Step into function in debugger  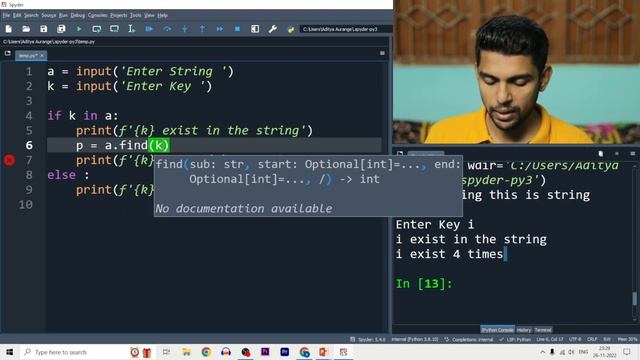[x=184, y=29]
